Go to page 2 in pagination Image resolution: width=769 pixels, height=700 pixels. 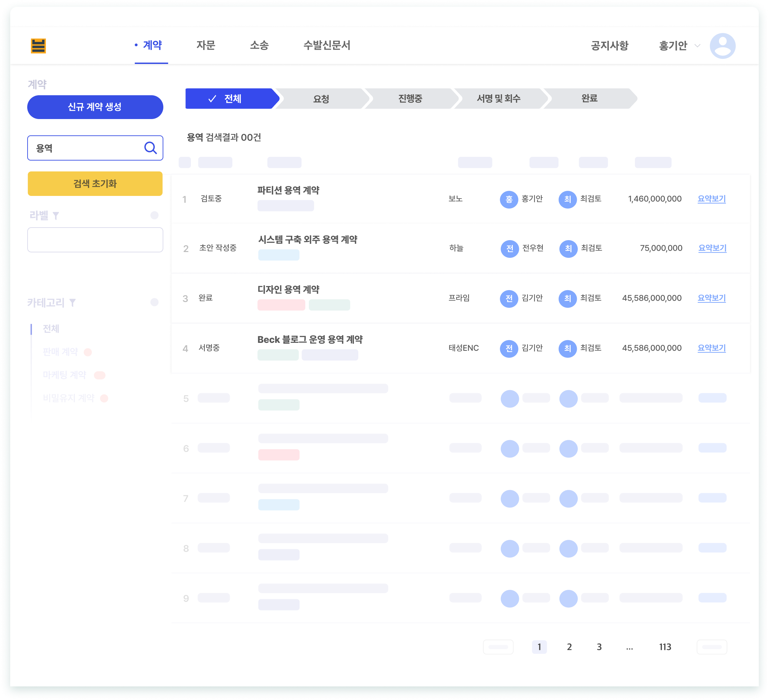[x=569, y=647]
